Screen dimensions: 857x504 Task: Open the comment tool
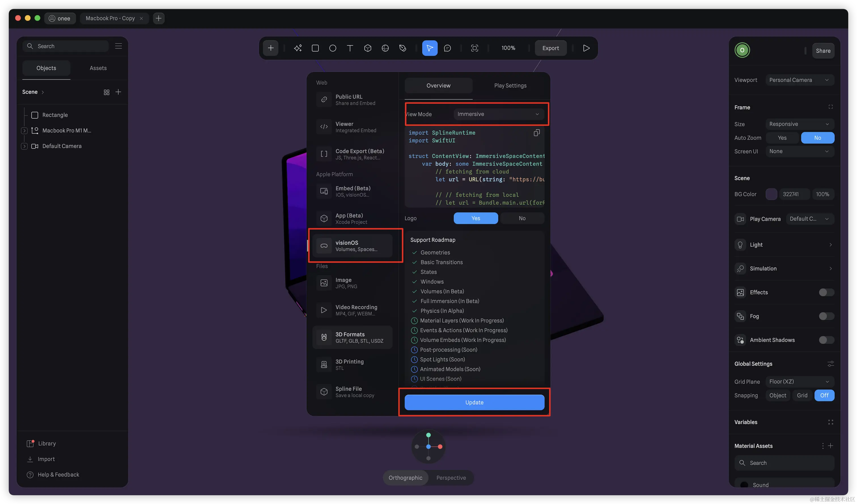[x=447, y=48]
